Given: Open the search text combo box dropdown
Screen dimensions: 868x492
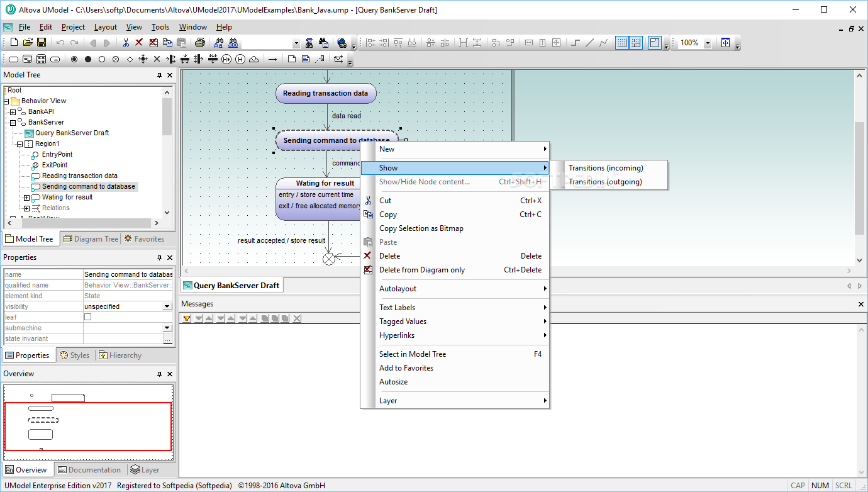Looking at the screenshot, I should (296, 43).
